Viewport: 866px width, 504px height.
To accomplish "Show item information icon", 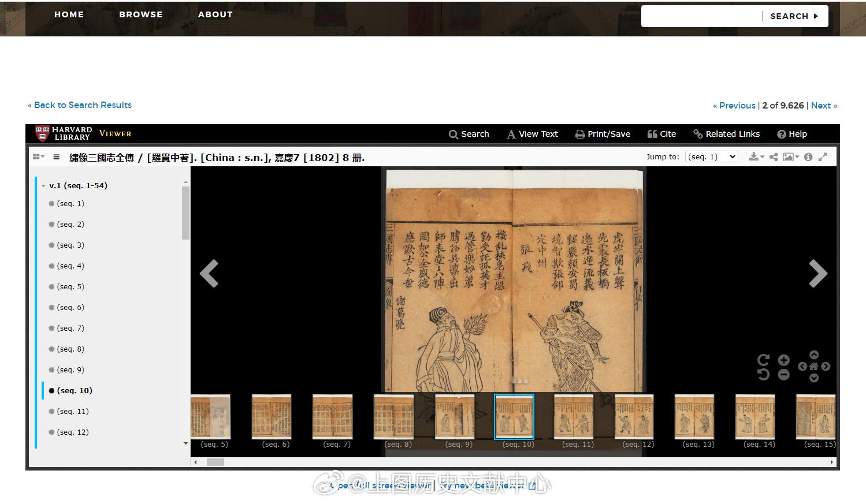I will click(808, 156).
